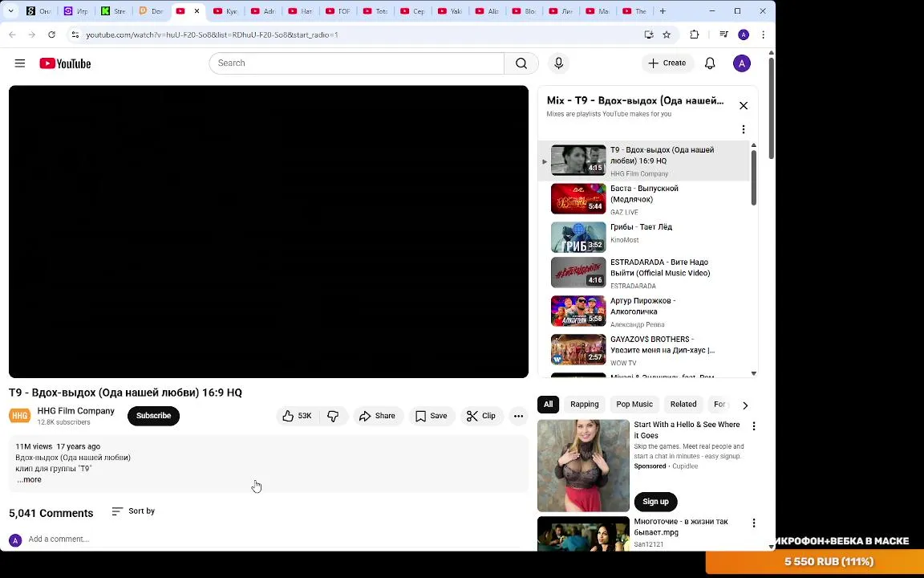
Task: Play Баста - Выпускной from playlist
Action: 578,199
